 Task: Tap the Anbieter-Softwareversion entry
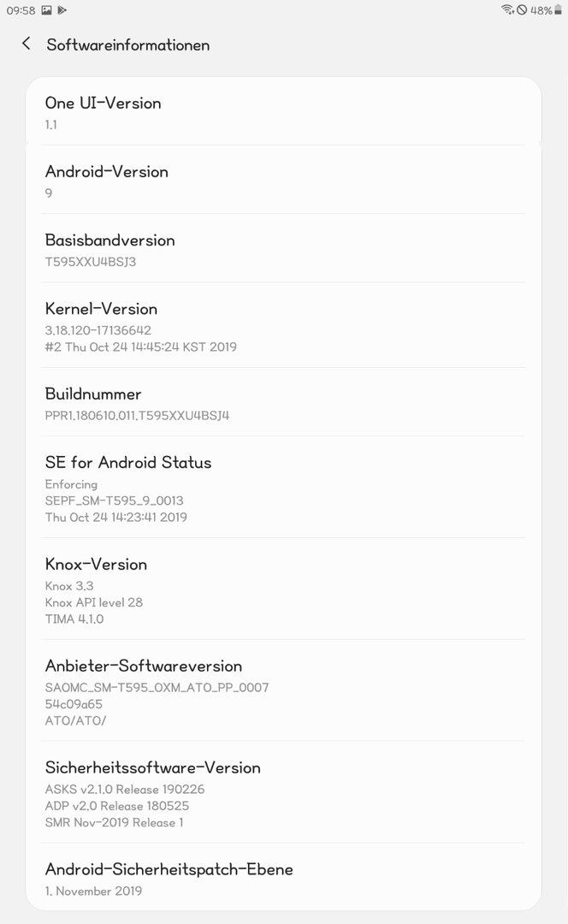283,690
